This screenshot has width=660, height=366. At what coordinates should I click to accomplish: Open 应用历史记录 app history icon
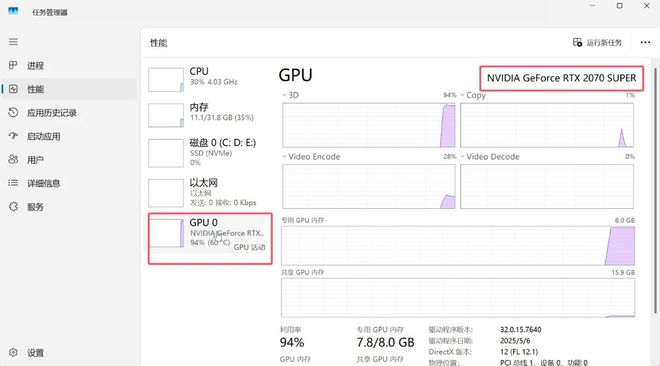[x=13, y=112]
